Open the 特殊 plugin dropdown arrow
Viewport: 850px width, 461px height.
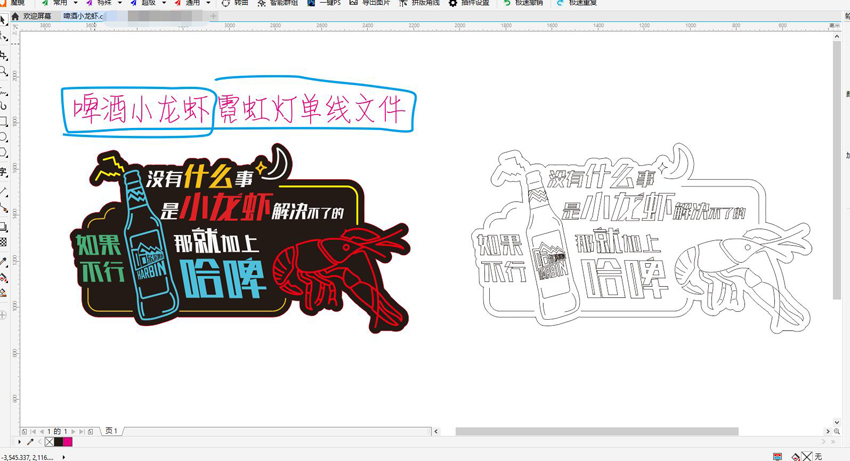pyautogui.click(x=120, y=3)
